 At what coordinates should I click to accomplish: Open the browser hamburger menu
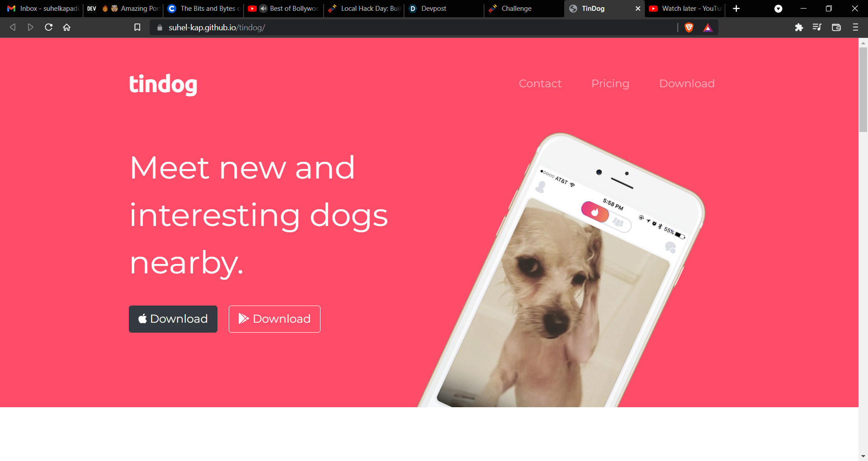[x=855, y=28]
